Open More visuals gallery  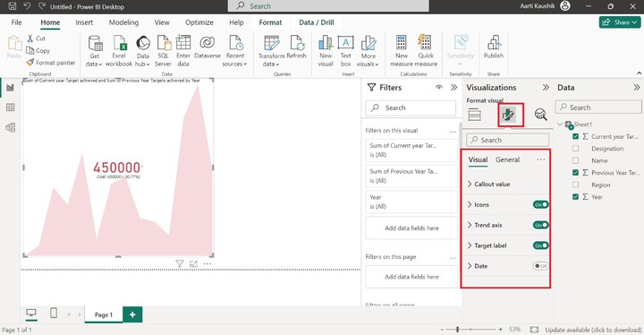click(x=368, y=51)
